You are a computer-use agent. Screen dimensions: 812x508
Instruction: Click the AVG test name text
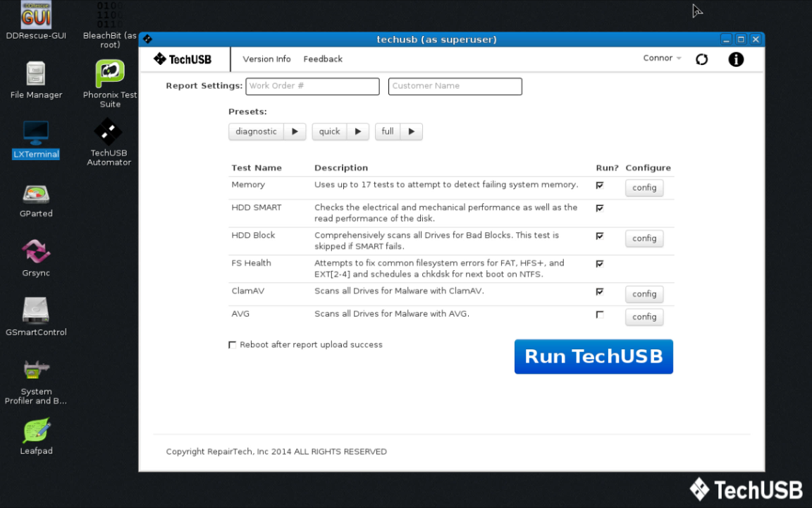[x=240, y=314]
